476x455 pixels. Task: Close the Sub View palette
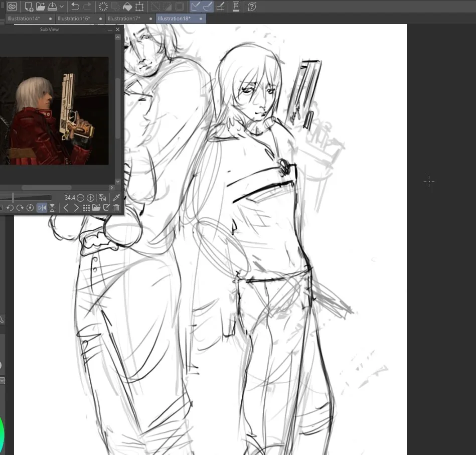[118, 30]
